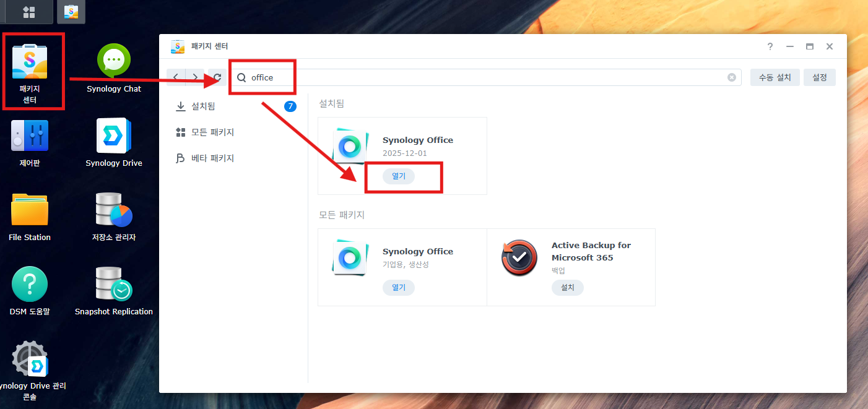
Task: Click the 수동 설치 manual install button
Action: point(775,77)
